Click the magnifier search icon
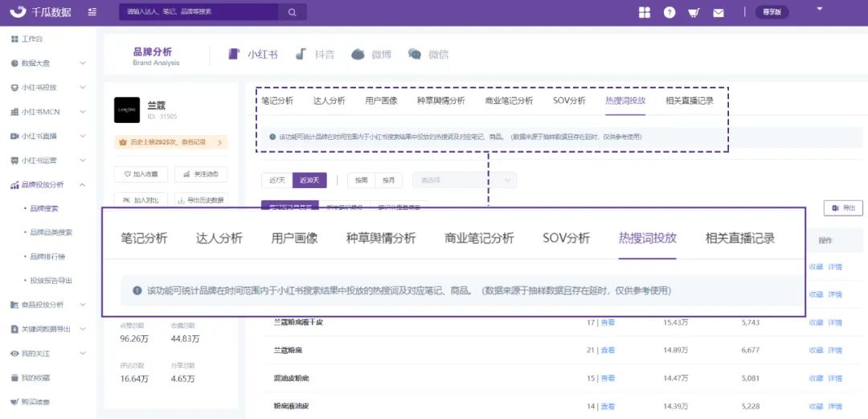This screenshot has width=868, height=419. click(x=293, y=12)
